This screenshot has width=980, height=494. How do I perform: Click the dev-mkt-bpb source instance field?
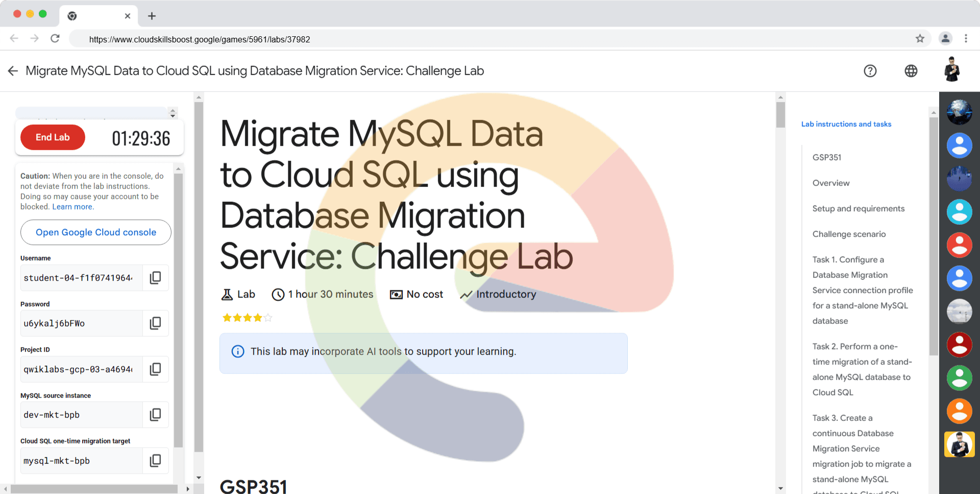click(81, 414)
